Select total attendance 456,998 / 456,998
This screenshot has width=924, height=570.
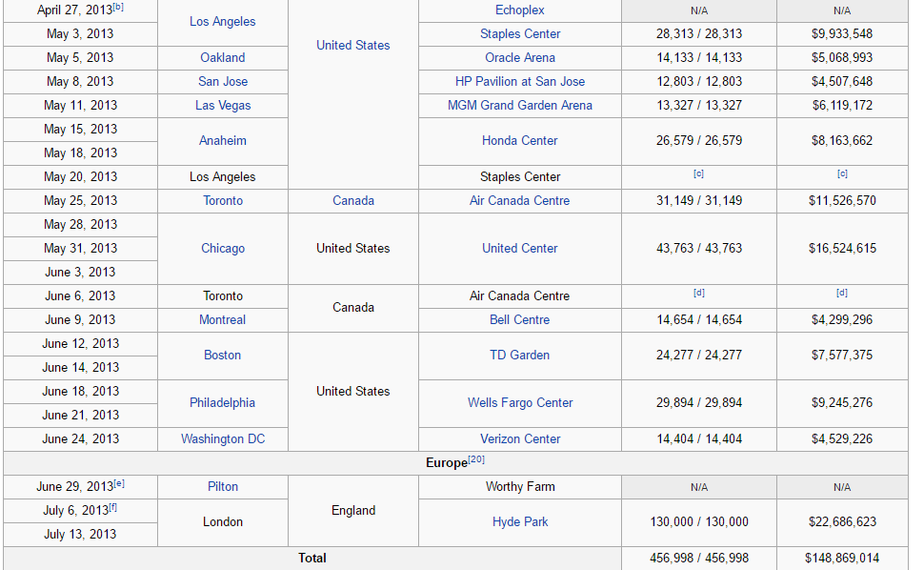click(x=699, y=558)
